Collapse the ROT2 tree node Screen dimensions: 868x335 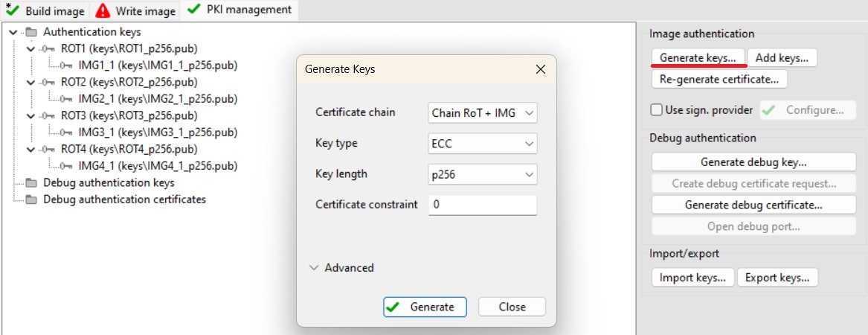tap(30, 83)
